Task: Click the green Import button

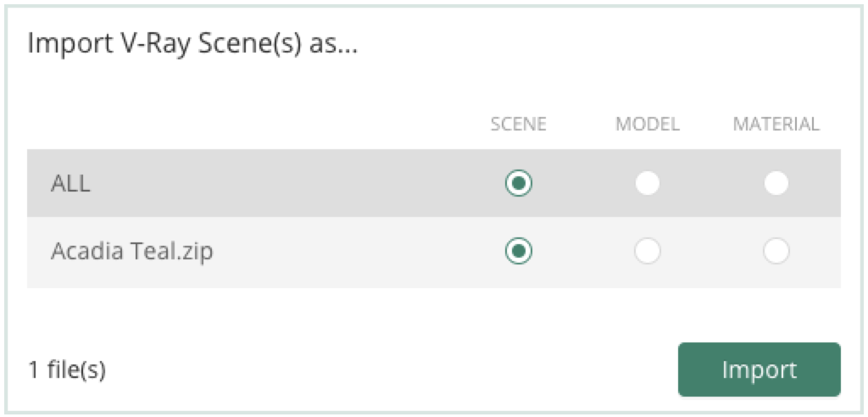Action: coord(759,370)
